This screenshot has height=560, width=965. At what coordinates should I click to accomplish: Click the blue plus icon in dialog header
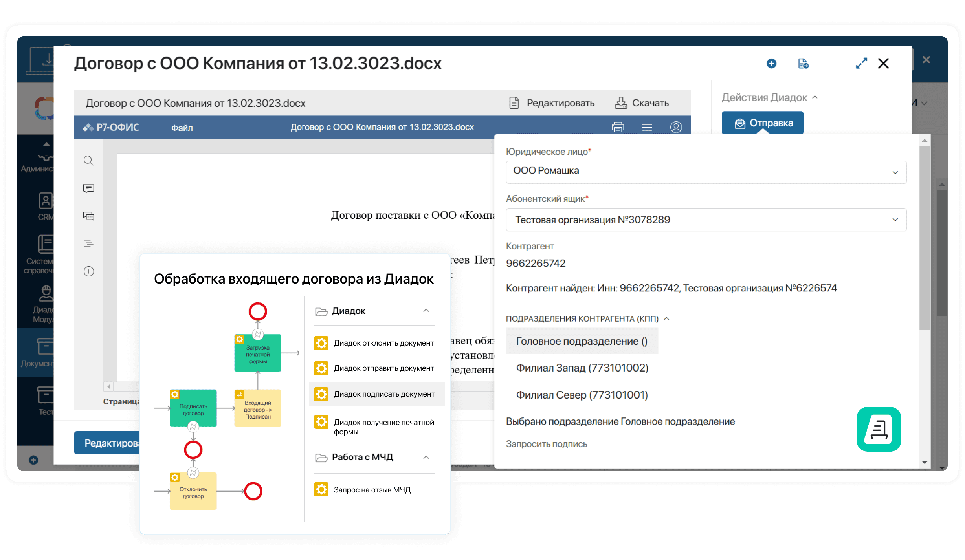coord(771,64)
